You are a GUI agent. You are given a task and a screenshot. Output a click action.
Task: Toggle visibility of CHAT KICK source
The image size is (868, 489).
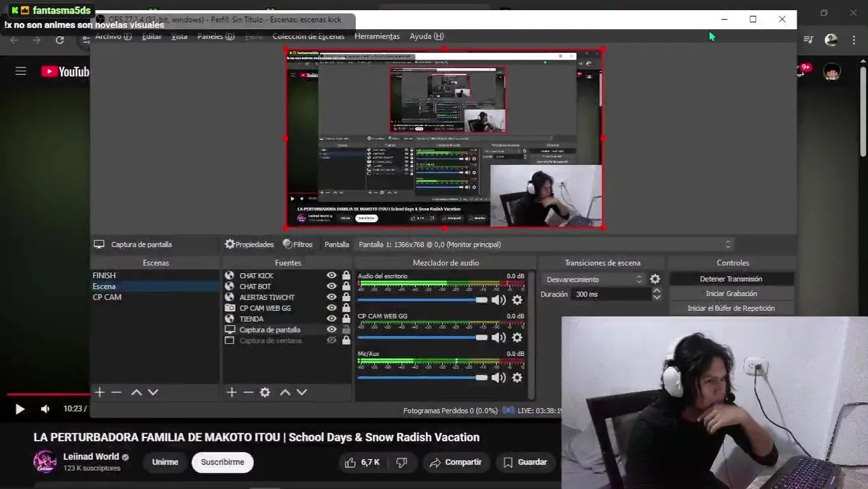(x=331, y=276)
